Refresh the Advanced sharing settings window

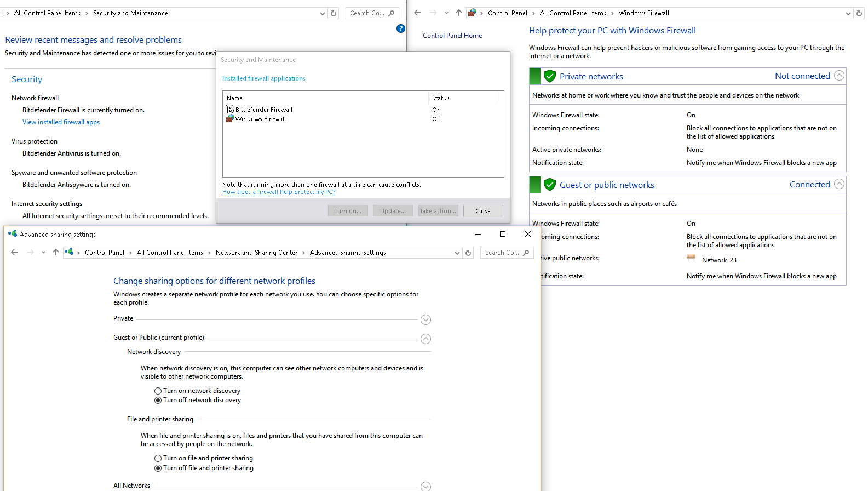click(468, 253)
